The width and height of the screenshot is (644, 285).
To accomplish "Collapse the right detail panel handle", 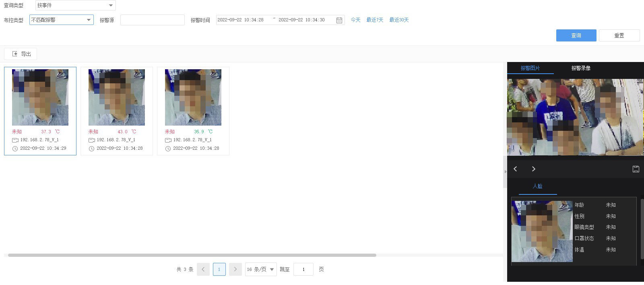I will [x=505, y=171].
